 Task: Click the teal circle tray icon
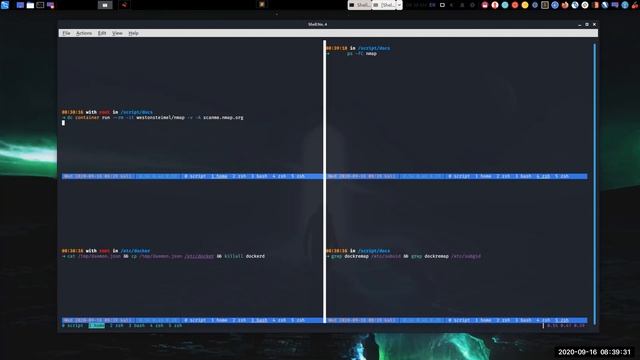click(x=505, y=5)
